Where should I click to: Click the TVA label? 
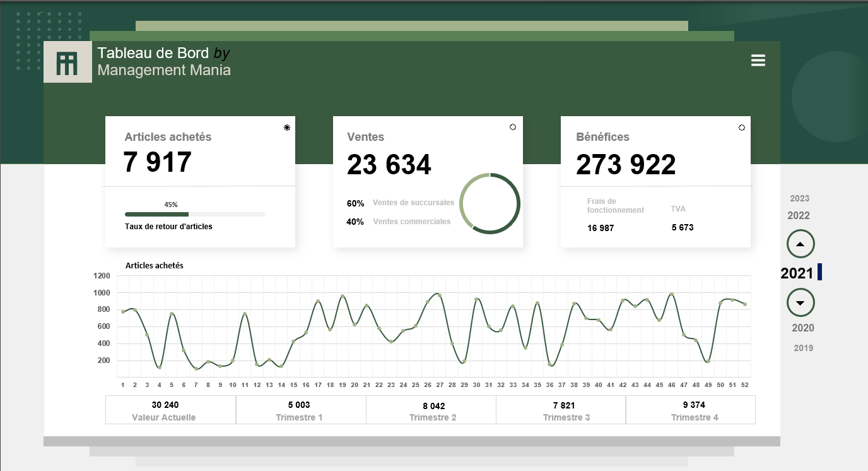point(678,209)
